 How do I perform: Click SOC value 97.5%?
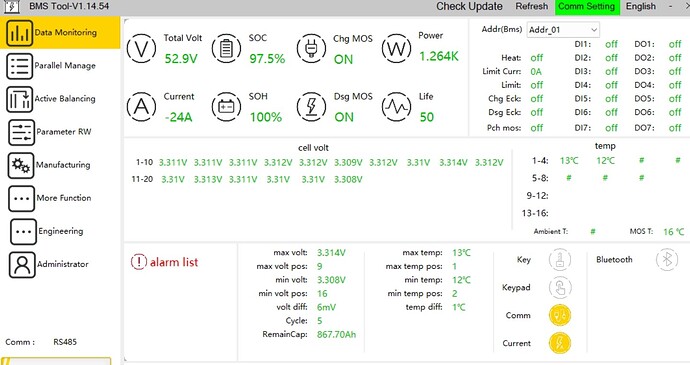(267, 59)
